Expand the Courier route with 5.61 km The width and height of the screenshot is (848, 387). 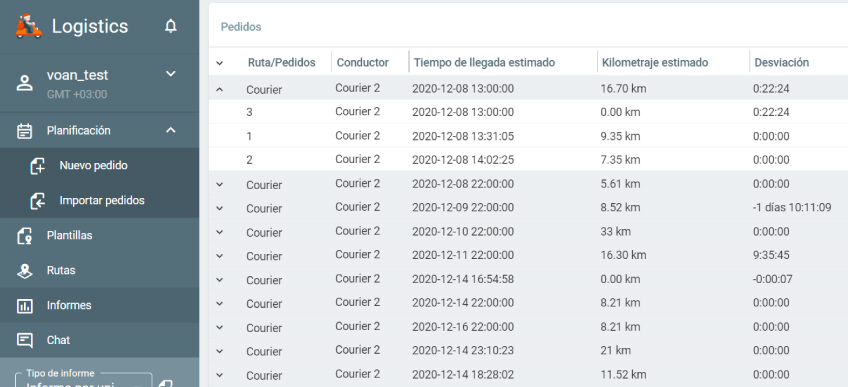(x=220, y=184)
